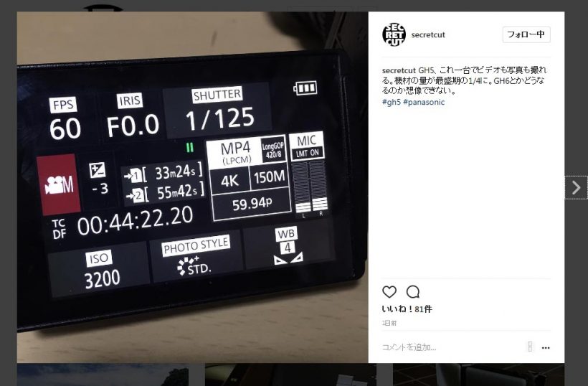Click the speech bubble comment icon
The image size is (588, 386).
pos(413,291)
